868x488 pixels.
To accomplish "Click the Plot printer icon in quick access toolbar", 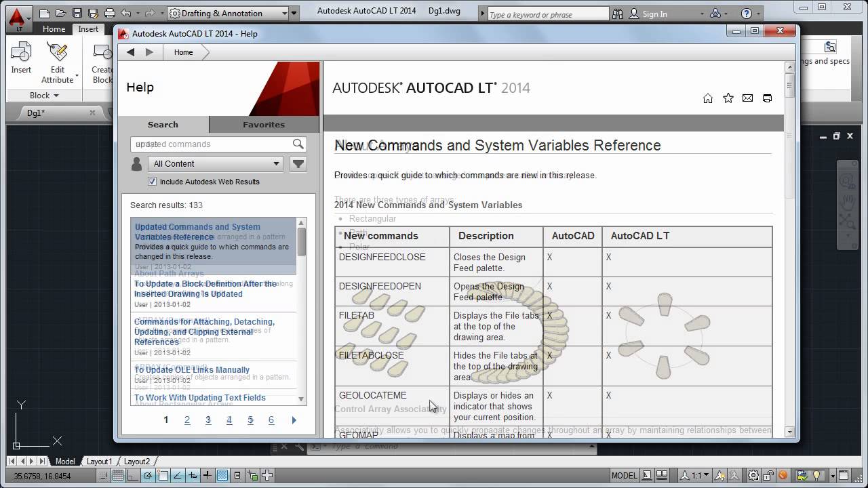I will (109, 13).
